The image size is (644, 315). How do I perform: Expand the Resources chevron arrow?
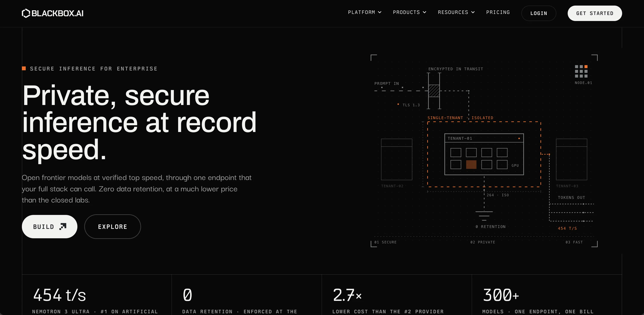(473, 12)
